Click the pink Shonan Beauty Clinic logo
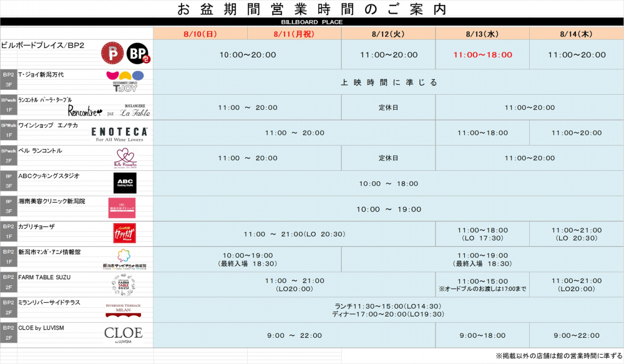 [122, 208]
